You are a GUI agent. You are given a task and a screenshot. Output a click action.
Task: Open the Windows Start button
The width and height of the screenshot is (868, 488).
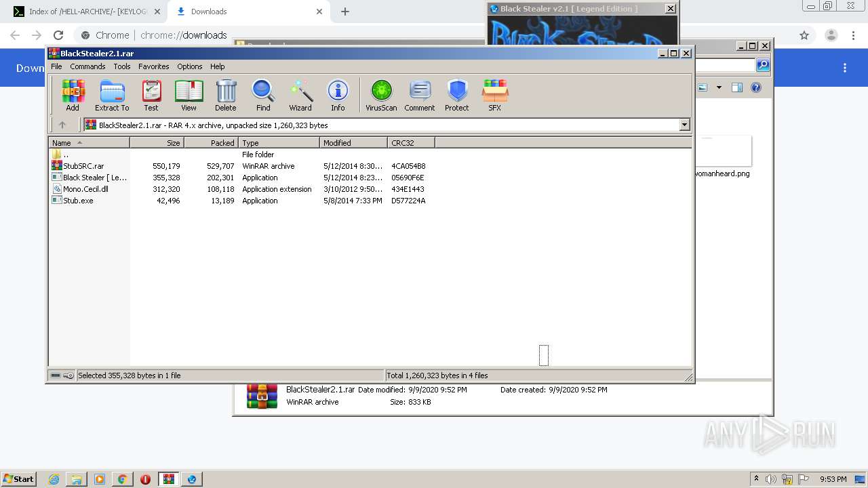19,479
